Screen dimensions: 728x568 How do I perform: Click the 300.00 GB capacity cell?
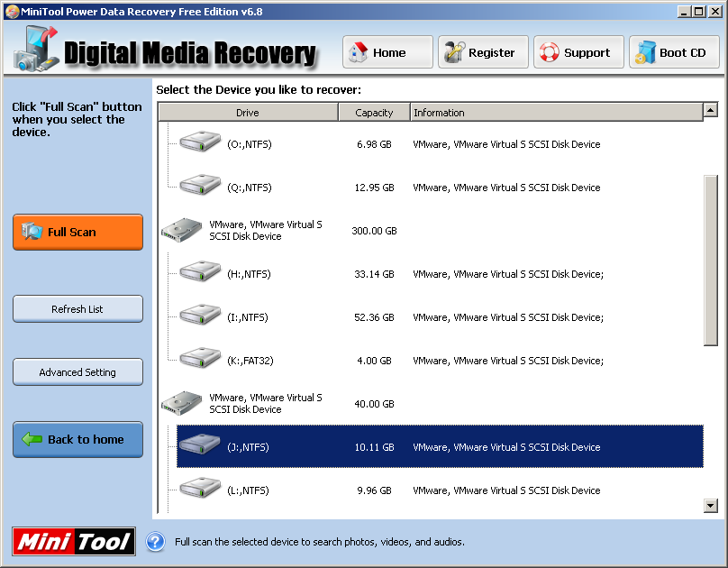click(x=374, y=231)
